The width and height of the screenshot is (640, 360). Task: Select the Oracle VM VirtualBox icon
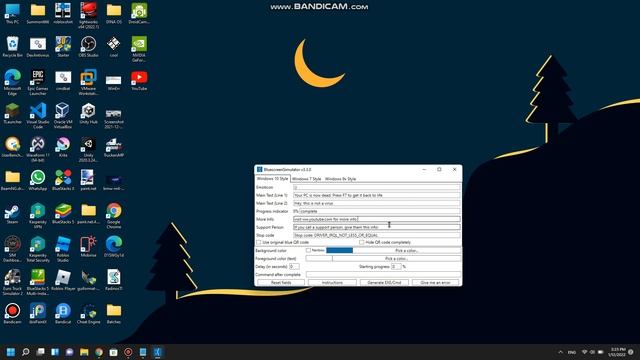(x=63, y=116)
